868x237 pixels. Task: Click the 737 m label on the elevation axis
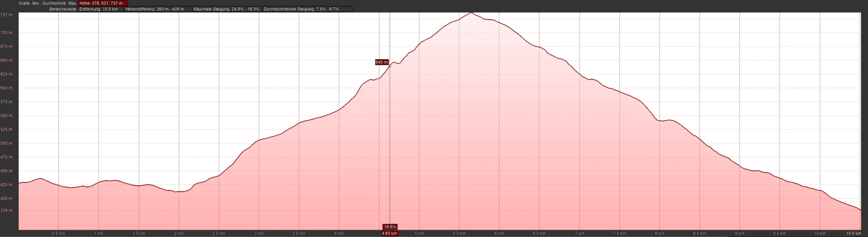(x=6, y=15)
